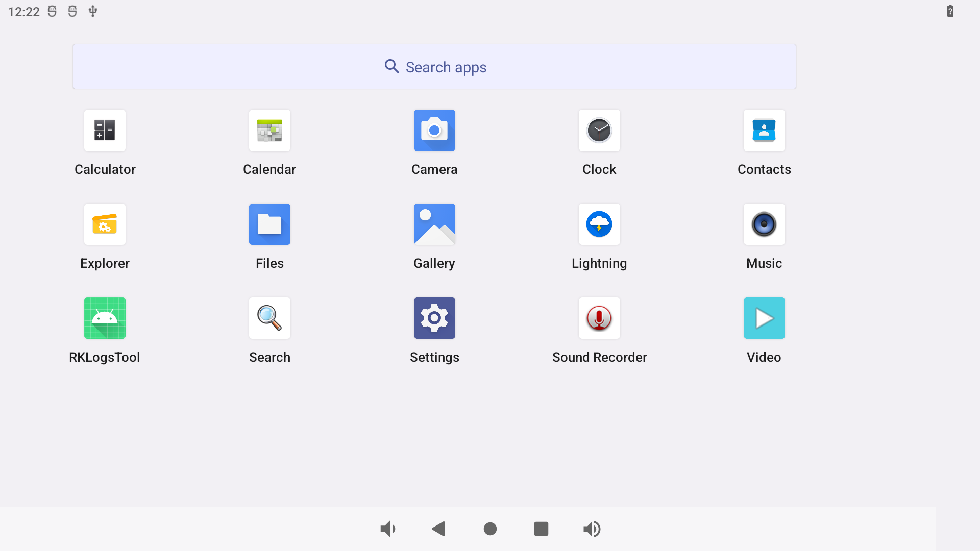The height and width of the screenshot is (551, 980).
Task: Click the USB status bar icon
Action: click(x=93, y=11)
